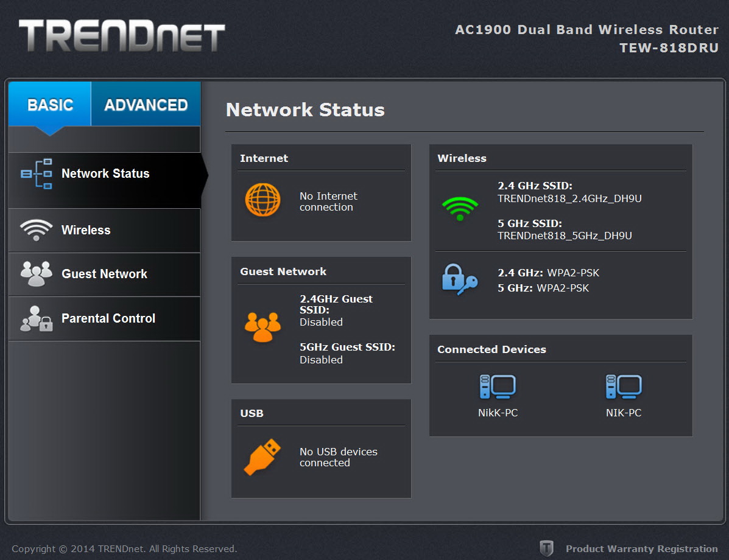
Task: Click the NikK-PC device label
Action: click(498, 413)
